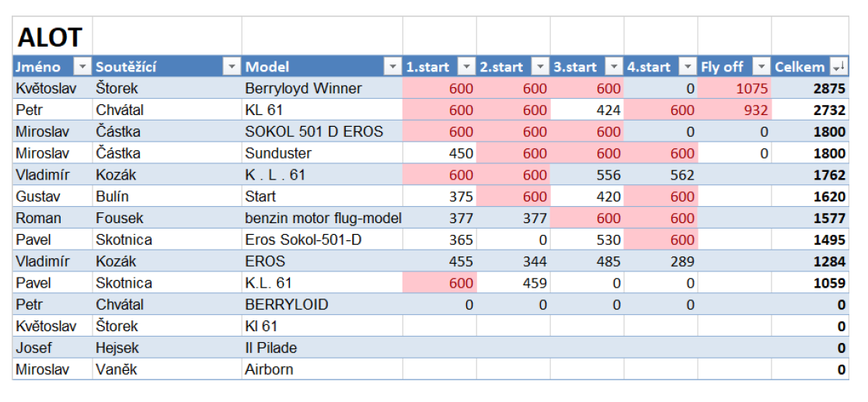Open the Jméno column filter dropdown
Image resolution: width=868 pixels, height=402 pixels.
tap(82, 67)
